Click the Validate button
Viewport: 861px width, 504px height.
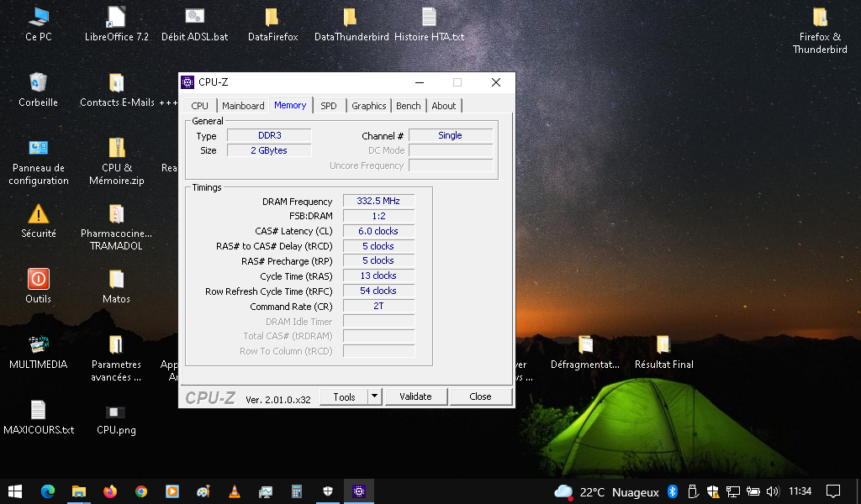(x=415, y=396)
